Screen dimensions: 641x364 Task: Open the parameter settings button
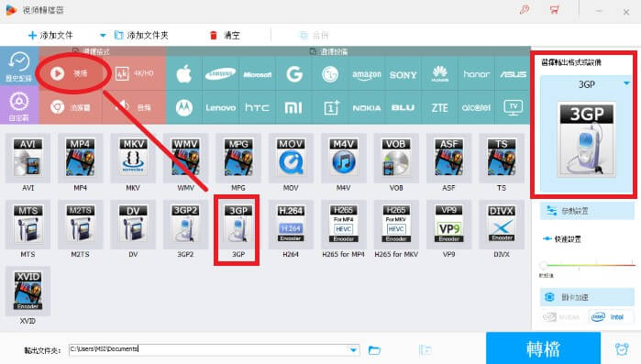(x=587, y=211)
